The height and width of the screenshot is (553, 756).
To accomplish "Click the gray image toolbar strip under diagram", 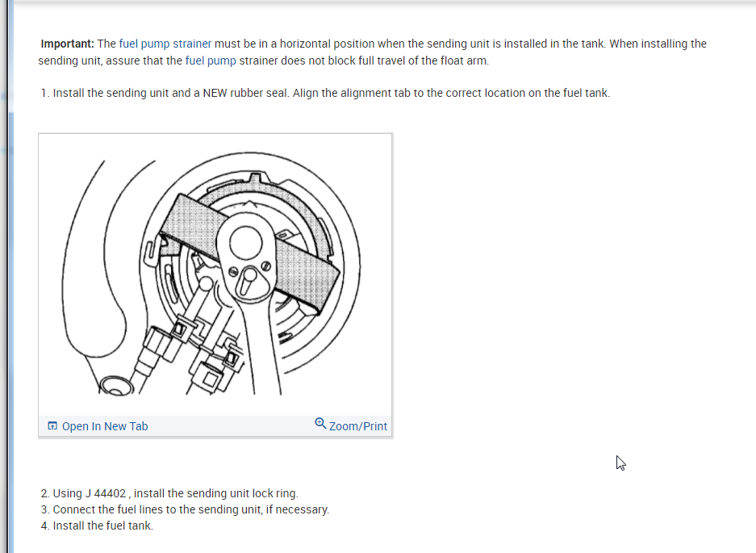I will point(215,426).
